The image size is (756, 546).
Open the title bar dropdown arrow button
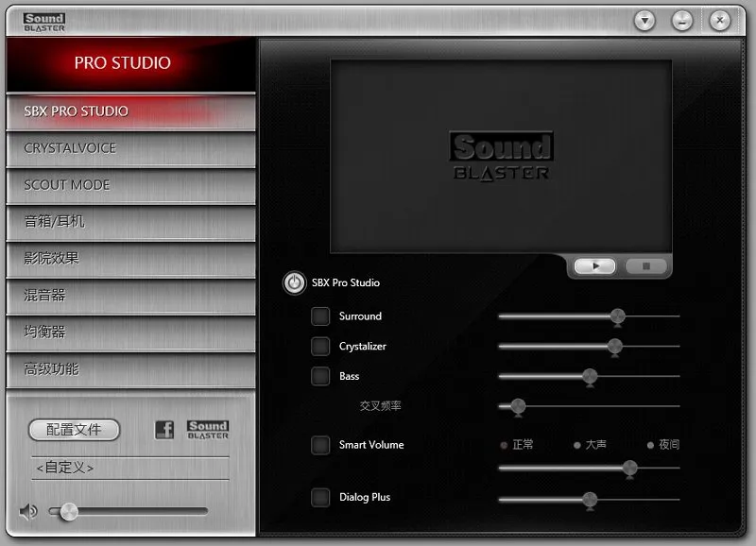click(644, 21)
